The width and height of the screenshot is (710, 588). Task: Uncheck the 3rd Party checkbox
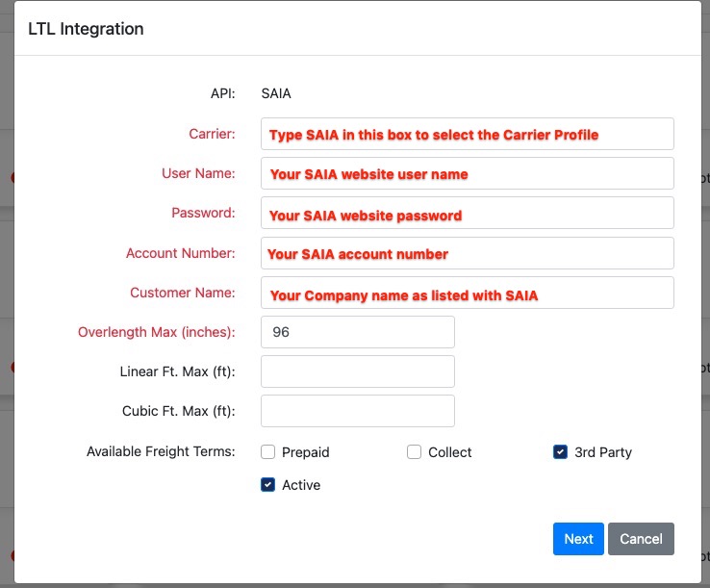coord(561,452)
